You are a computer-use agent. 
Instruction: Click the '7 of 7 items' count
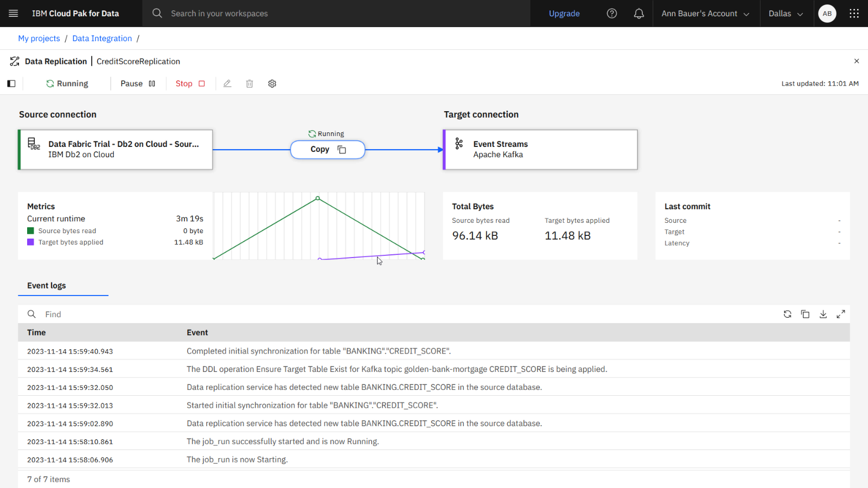click(x=49, y=479)
